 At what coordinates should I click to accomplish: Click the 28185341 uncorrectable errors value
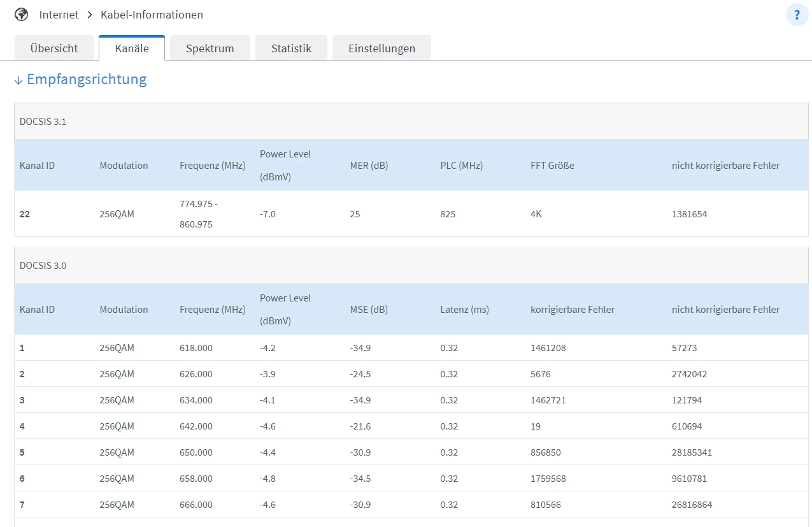692,452
